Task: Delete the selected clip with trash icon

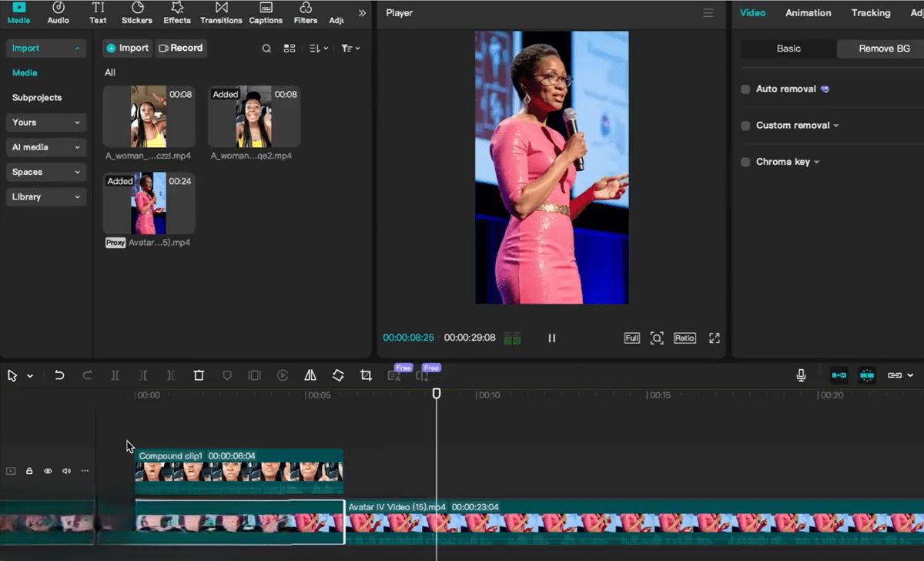Action: click(x=199, y=375)
